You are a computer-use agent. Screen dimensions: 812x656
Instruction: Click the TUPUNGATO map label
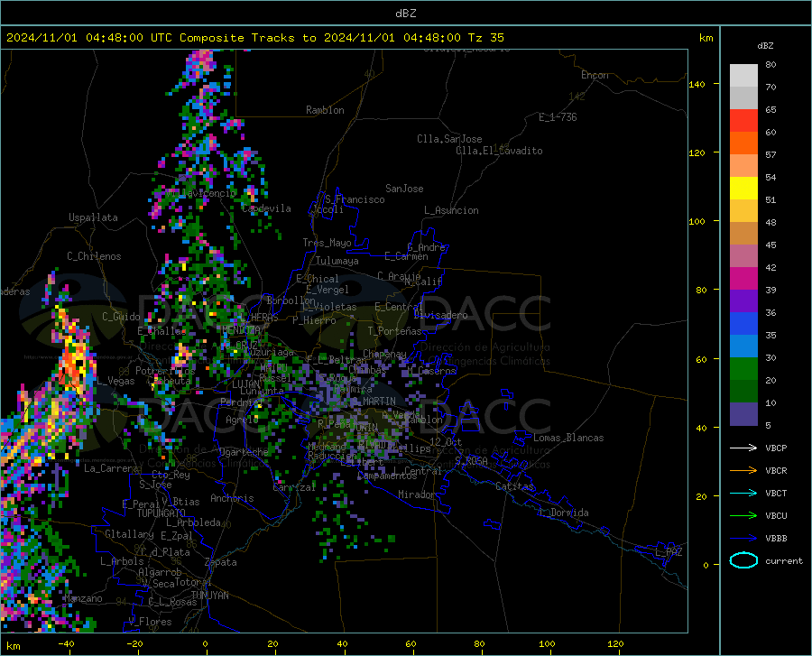click(161, 513)
